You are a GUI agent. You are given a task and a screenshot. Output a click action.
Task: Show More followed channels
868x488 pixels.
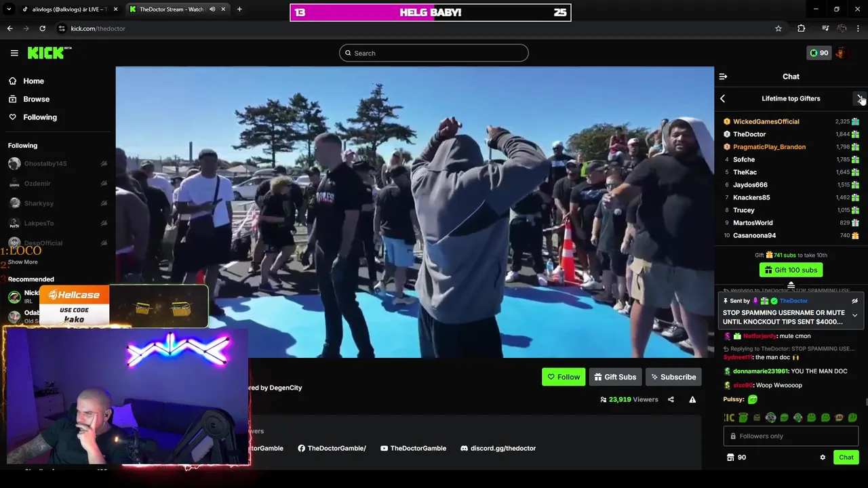coord(23,262)
